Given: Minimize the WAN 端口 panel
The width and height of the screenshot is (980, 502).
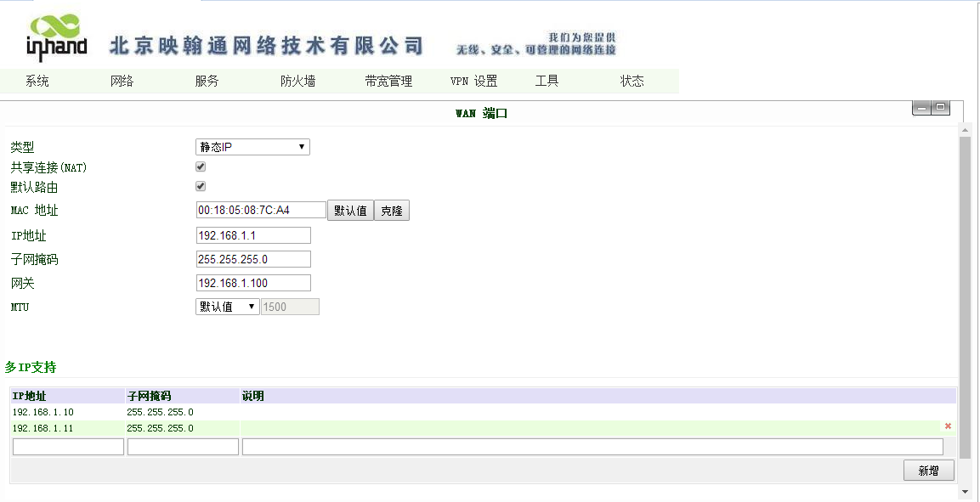Looking at the screenshot, I should (921, 108).
